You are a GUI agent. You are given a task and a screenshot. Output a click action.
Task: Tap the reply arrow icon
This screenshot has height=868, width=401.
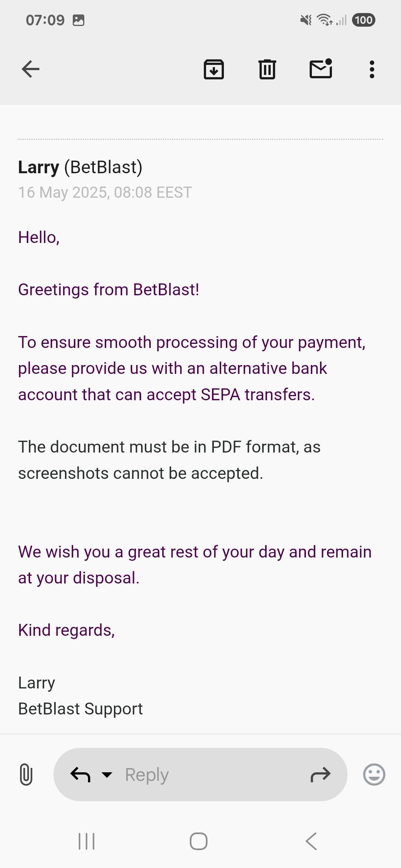click(80, 775)
